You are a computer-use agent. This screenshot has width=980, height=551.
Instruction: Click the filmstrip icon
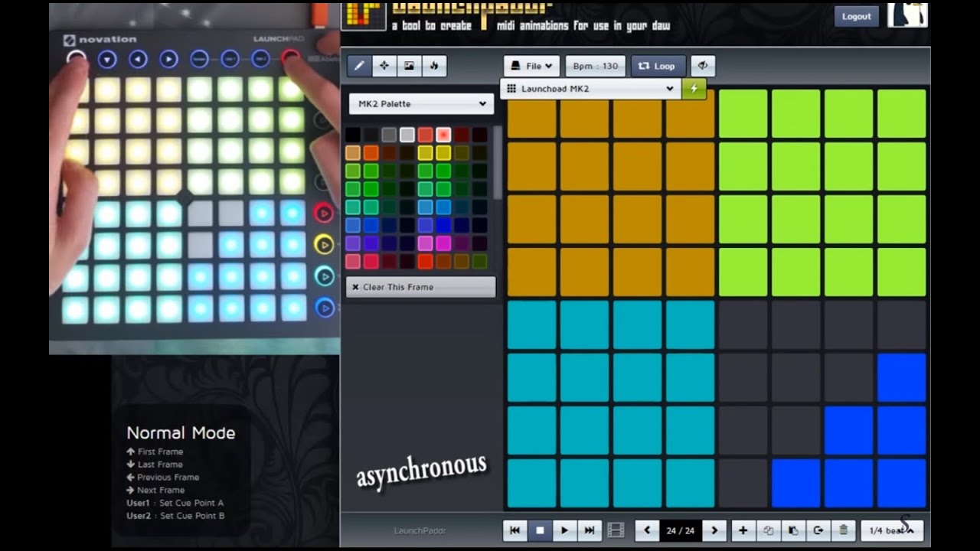(x=616, y=530)
